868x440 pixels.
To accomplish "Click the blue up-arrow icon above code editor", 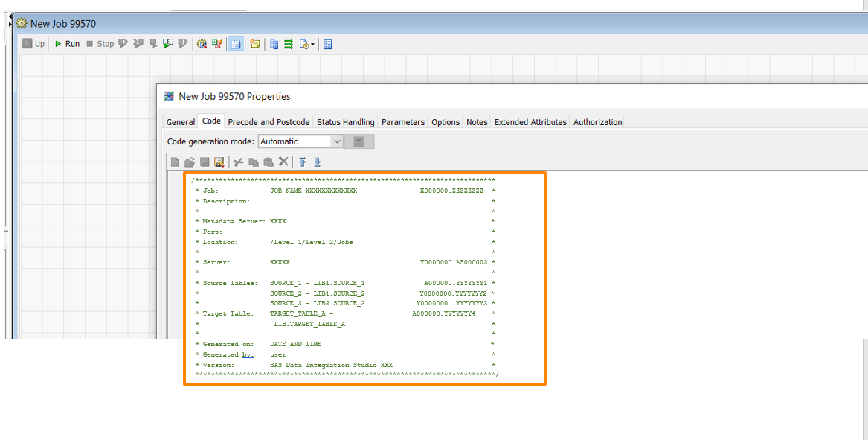I will click(303, 162).
